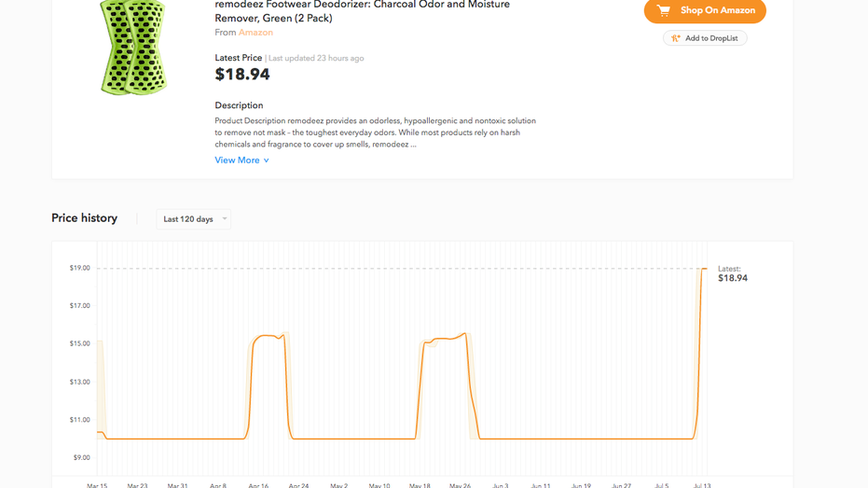
Task: Click the May 26 date label
Action: click(460, 485)
